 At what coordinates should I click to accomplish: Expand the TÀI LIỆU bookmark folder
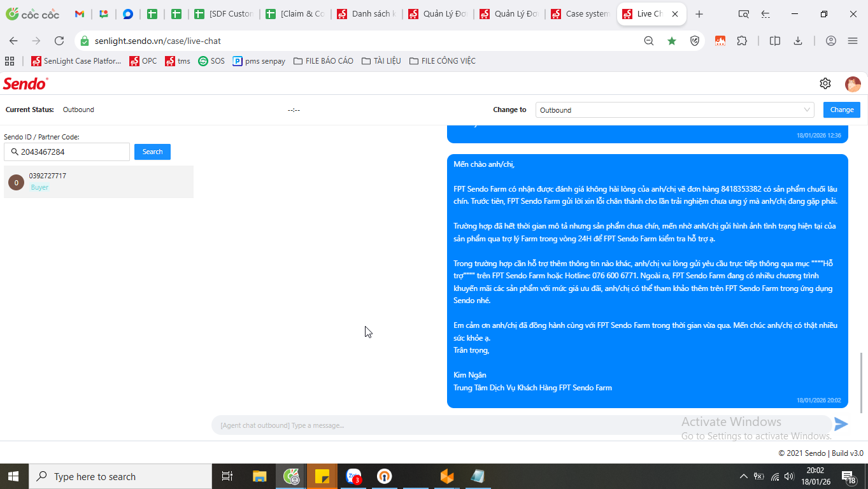(381, 61)
